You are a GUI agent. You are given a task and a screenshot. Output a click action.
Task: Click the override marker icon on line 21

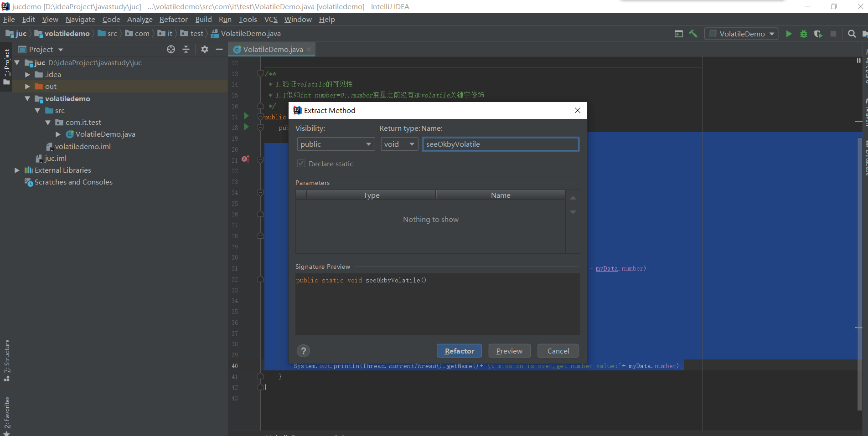[246, 159]
